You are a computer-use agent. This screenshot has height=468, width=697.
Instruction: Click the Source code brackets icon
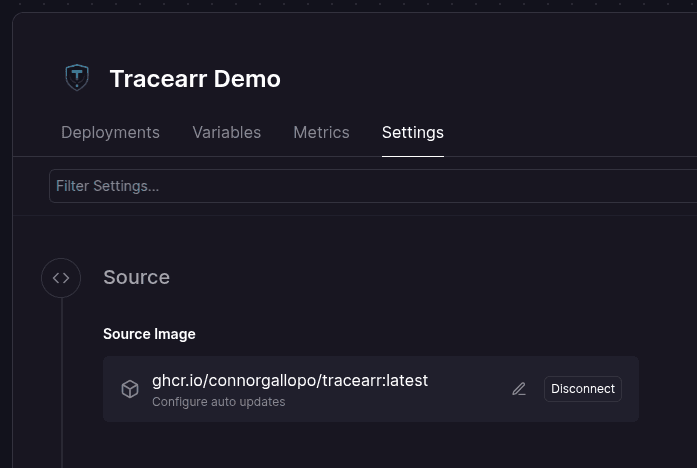(x=61, y=278)
